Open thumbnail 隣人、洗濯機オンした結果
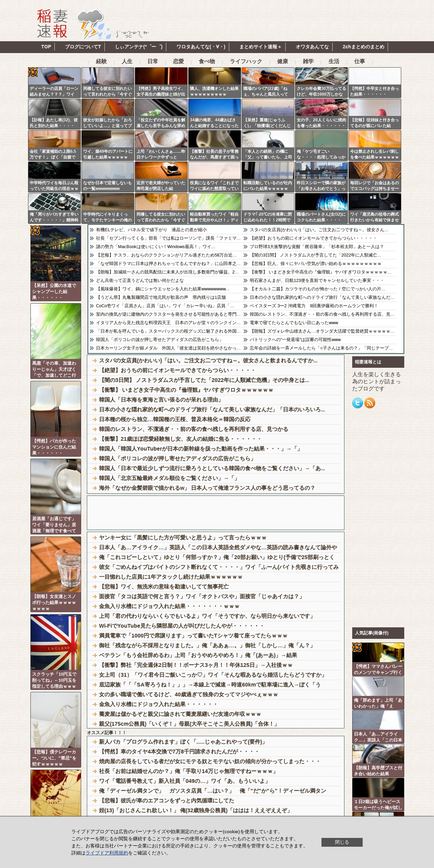The image size is (434, 868). [x=215, y=82]
